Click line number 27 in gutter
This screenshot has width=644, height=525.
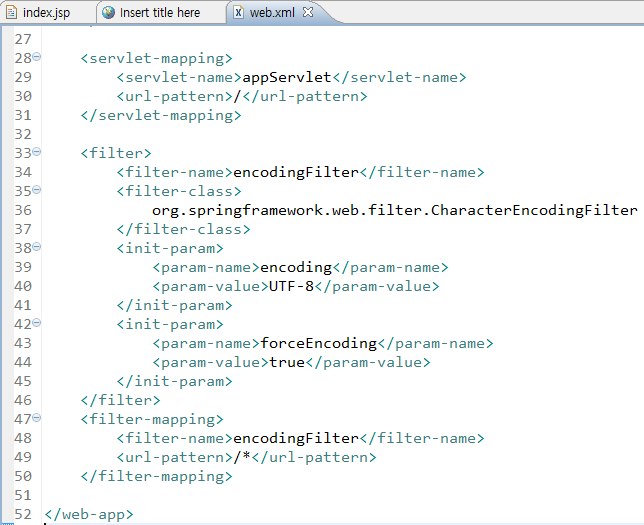click(x=23, y=39)
